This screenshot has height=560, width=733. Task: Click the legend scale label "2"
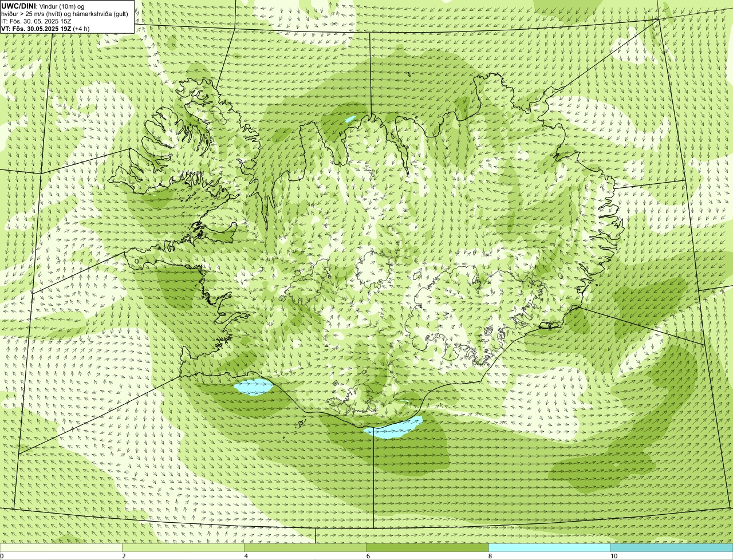(124, 556)
